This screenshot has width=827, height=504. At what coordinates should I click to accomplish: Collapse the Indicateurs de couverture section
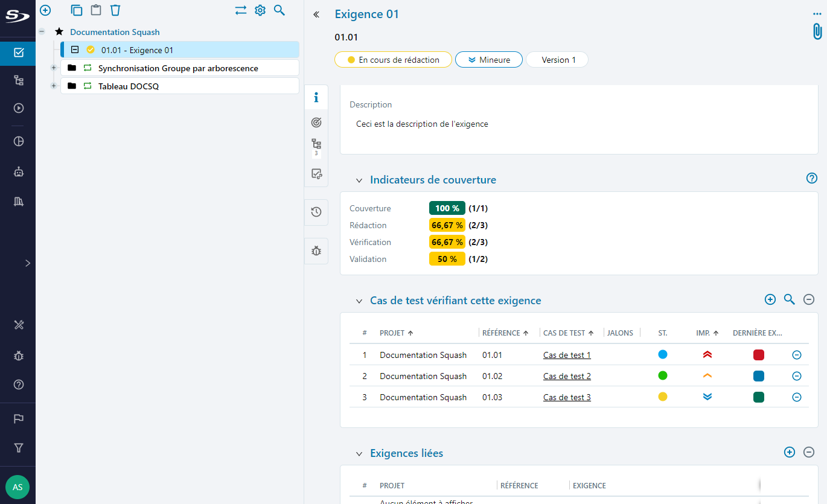click(359, 180)
